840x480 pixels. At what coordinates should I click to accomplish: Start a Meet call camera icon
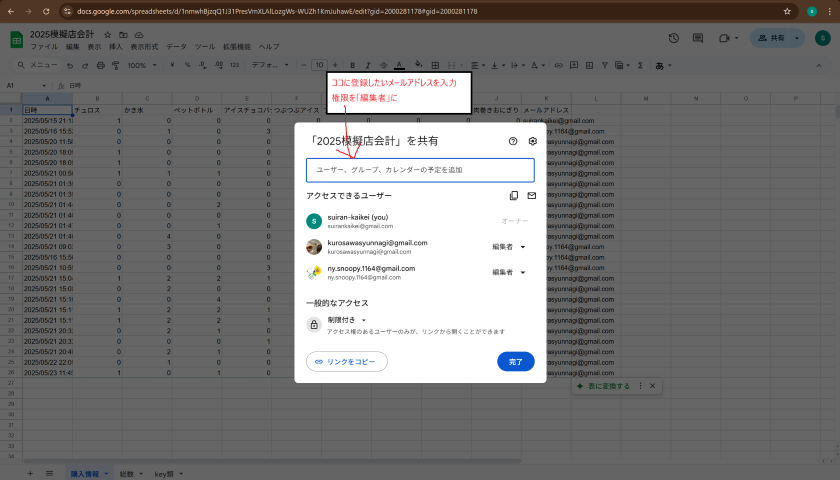click(724, 38)
